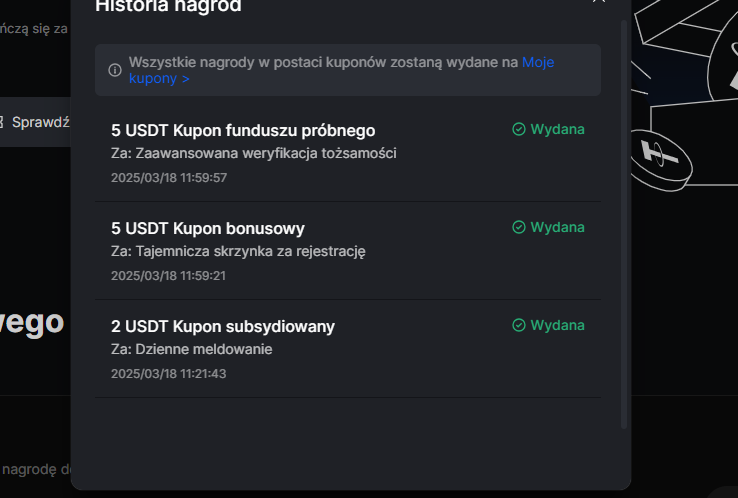Screen dimensions: 738x498
Task: Click green check icon for Kupon funduszu próbnego
Action: (518, 129)
